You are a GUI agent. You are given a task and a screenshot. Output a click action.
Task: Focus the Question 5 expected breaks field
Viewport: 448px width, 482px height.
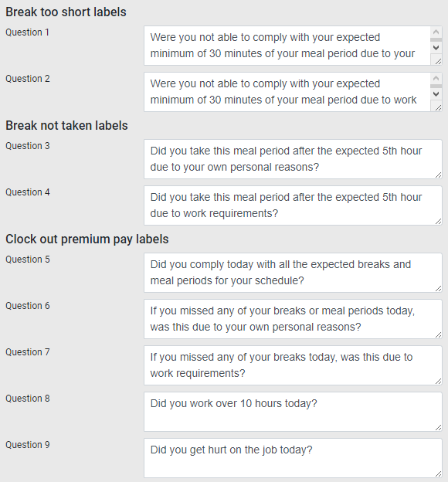[293, 273]
